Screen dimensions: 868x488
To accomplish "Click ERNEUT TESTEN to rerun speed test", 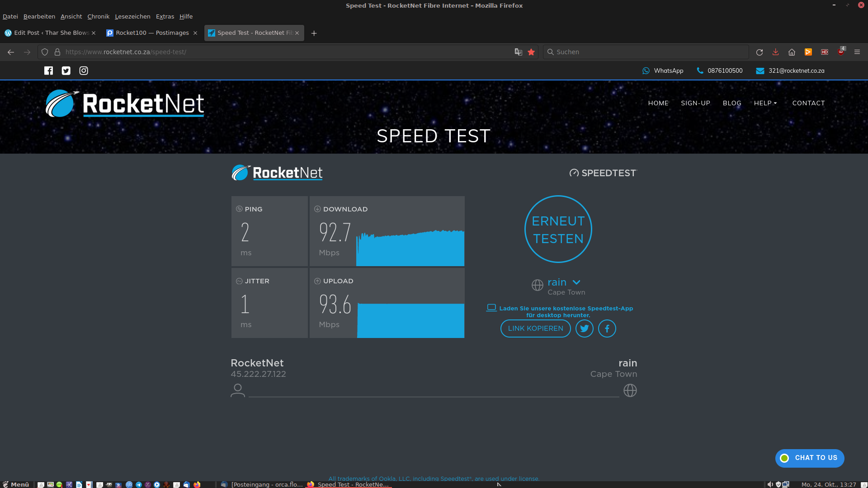I will pyautogui.click(x=558, y=229).
